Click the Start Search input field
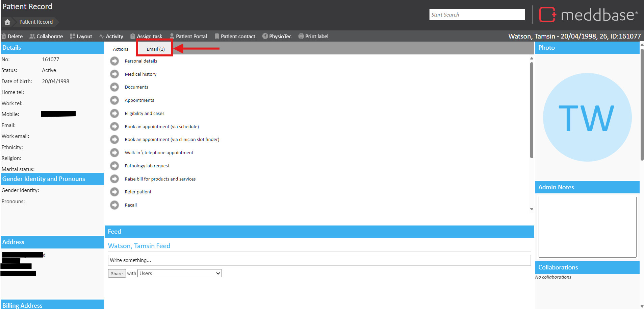Screen dimensions: 644x309 [477, 15]
